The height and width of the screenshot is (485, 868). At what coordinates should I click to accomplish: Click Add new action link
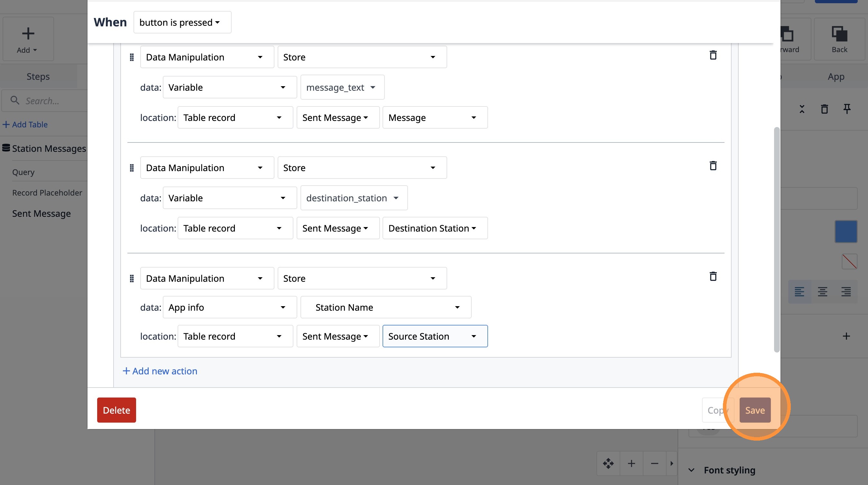[x=160, y=371]
